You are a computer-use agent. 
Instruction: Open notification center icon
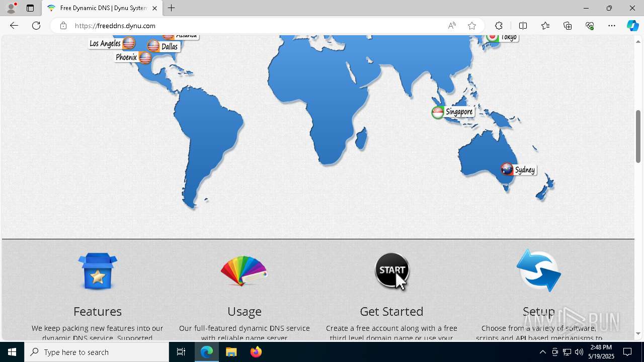(627, 352)
